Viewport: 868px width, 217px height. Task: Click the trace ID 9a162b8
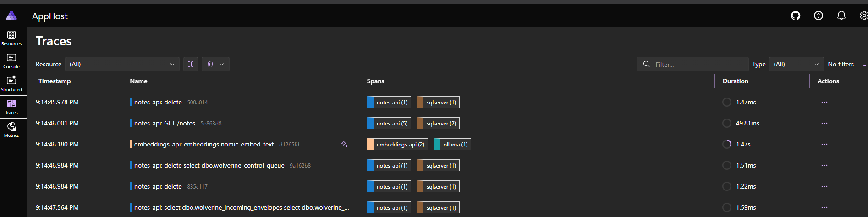[300, 166]
